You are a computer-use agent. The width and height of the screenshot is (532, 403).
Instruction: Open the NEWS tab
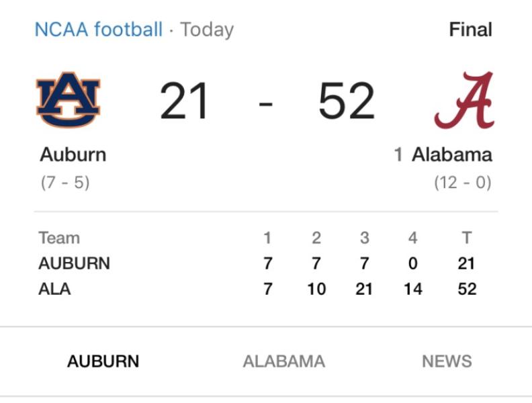pyautogui.click(x=447, y=361)
